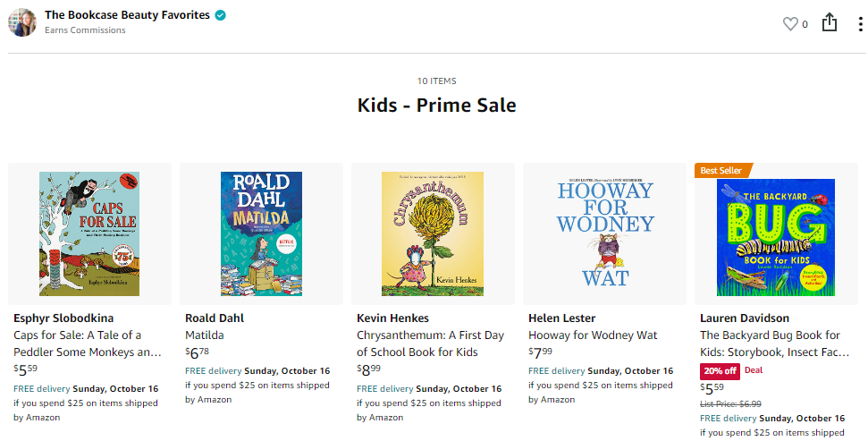Viewport: 868px width, 441px height.
Task: Click the Best Seller badge
Action: tap(721, 170)
